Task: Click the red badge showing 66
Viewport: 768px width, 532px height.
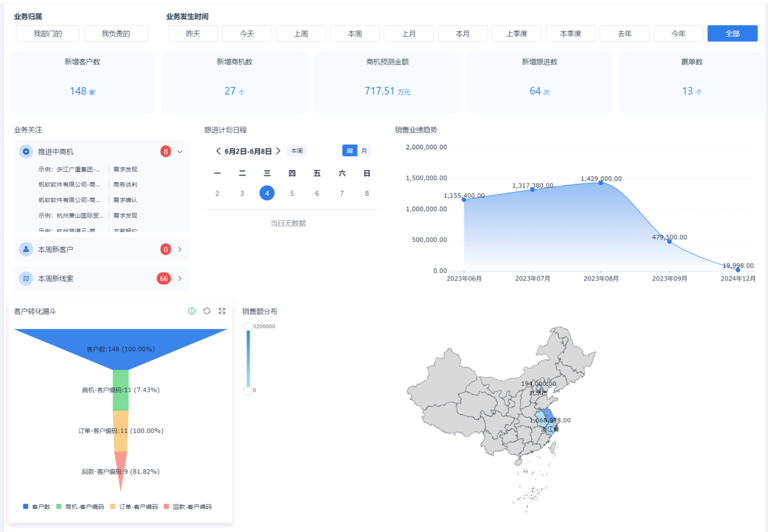Action: (x=164, y=278)
